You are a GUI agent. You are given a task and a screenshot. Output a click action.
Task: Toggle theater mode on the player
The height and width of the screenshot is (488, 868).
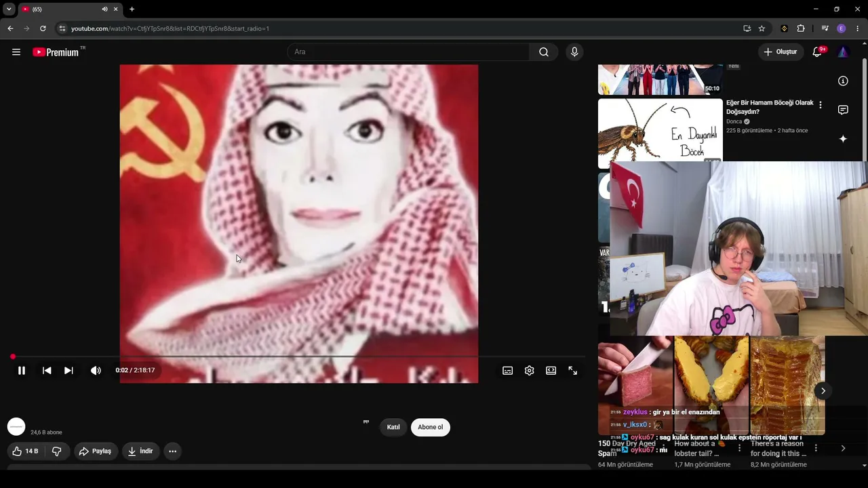[x=551, y=371]
